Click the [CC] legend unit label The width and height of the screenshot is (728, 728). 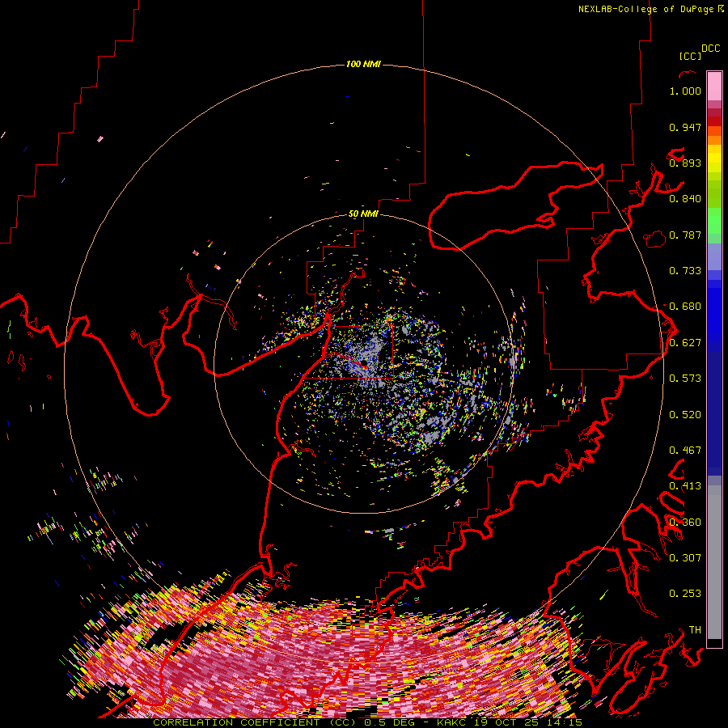pos(690,56)
